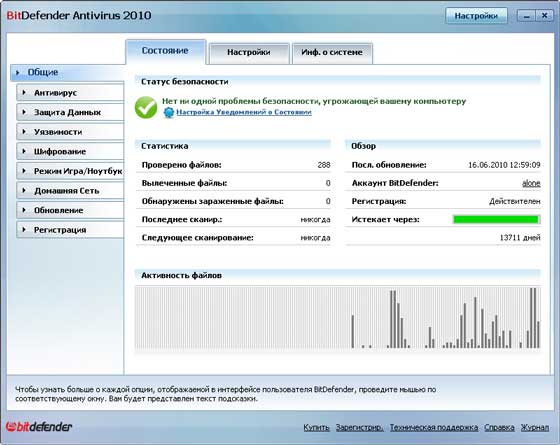Open the Шифрование sidebar section
The height and width of the screenshot is (445, 560).
(70, 151)
